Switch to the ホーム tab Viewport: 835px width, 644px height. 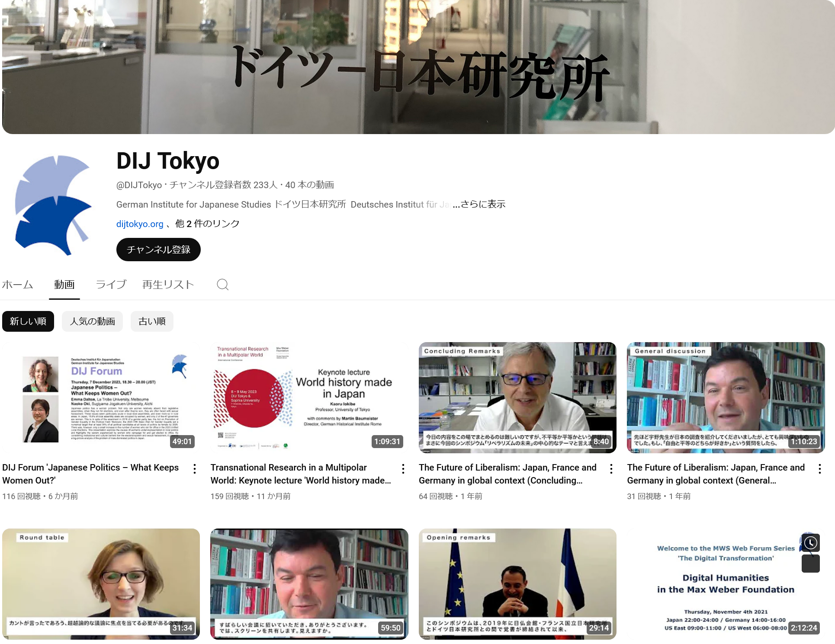coord(18,285)
